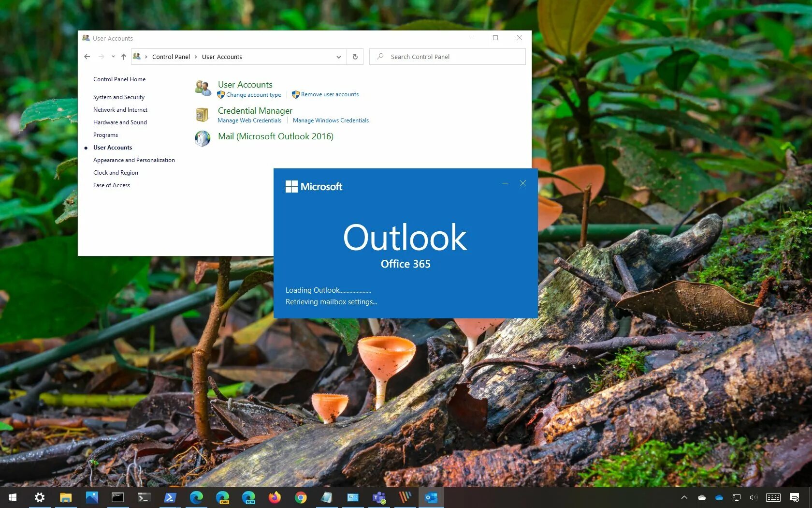Open Notepad from the taskbar

point(327,497)
